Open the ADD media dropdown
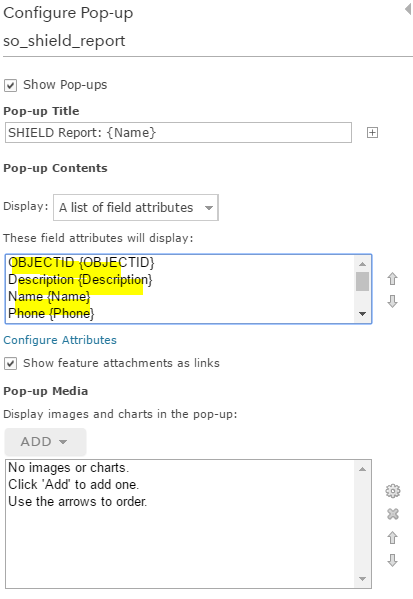 click(45, 442)
